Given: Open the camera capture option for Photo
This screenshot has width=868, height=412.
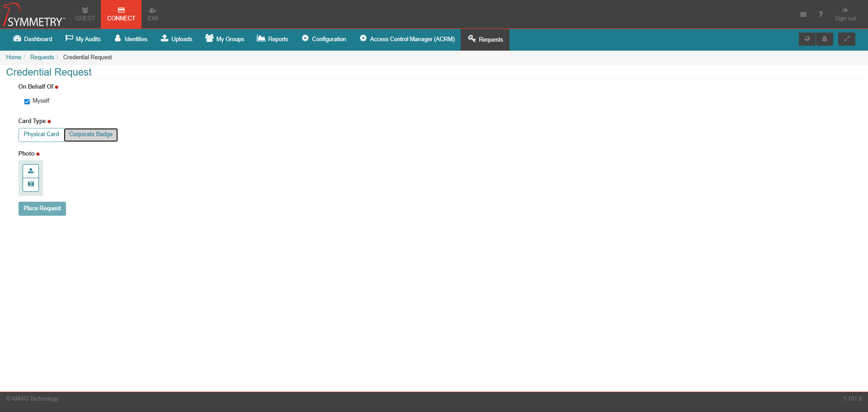Looking at the screenshot, I should (x=30, y=185).
